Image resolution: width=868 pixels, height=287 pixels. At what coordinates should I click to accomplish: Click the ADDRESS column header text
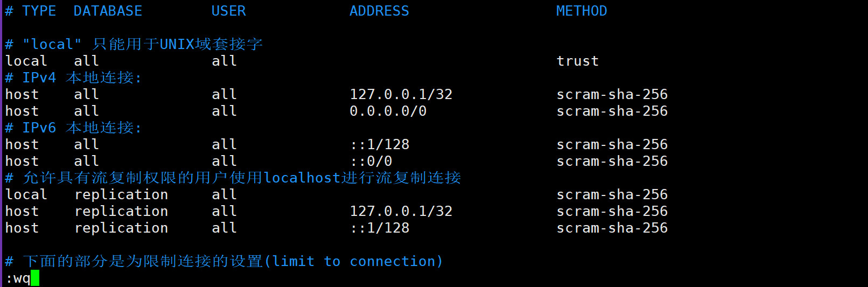[379, 11]
